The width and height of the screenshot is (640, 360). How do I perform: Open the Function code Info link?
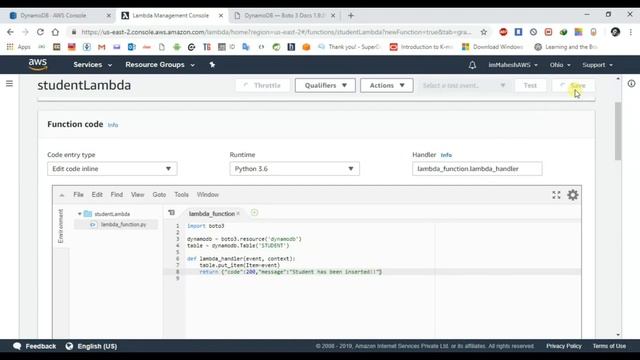coord(113,125)
